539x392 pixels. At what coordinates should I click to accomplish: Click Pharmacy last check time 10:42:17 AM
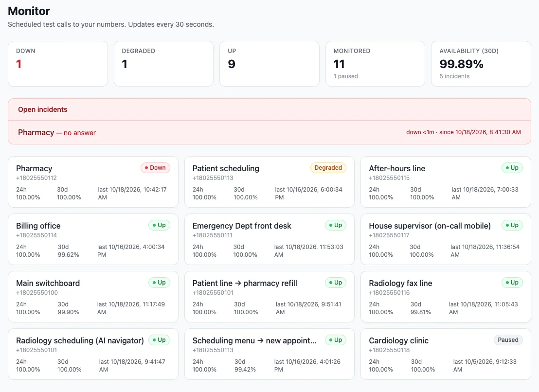coord(132,194)
